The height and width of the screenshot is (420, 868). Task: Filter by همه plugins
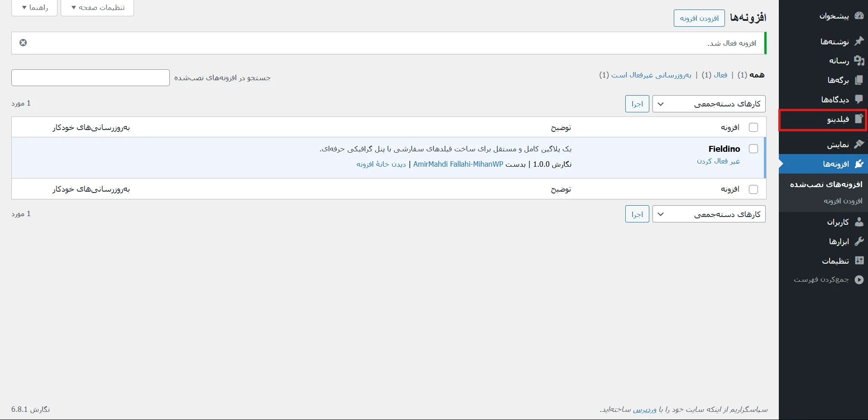tap(757, 75)
